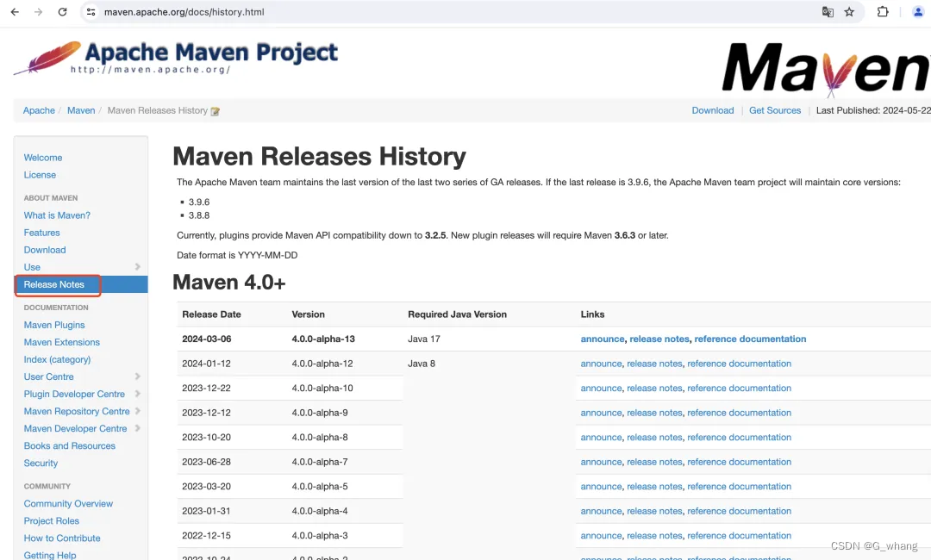Click the 3.9.6 bullet item
Screen dimensions: 931x560
pyautogui.click(x=199, y=202)
